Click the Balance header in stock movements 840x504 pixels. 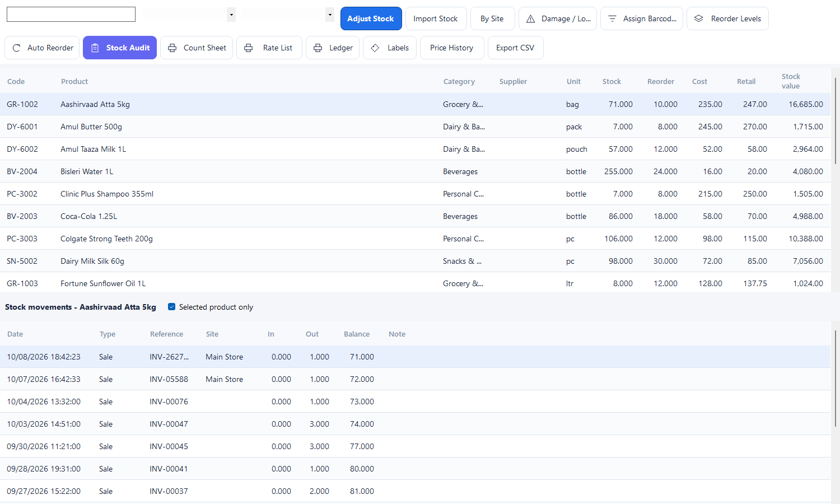pyautogui.click(x=357, y=334)
